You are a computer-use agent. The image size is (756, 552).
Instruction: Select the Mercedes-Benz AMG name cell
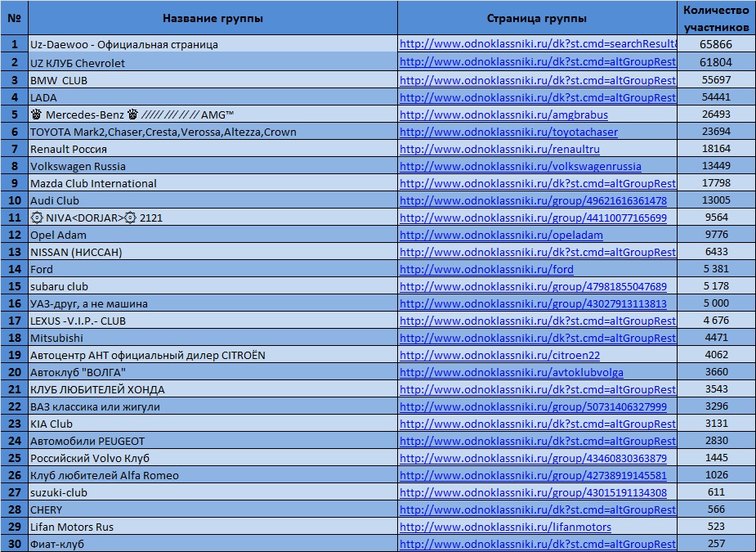(212, 114)
